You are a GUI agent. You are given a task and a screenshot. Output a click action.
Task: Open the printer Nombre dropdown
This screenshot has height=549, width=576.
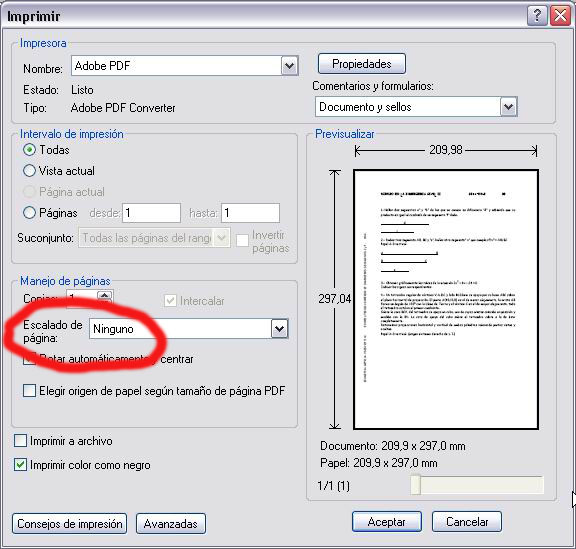(289, 66)
